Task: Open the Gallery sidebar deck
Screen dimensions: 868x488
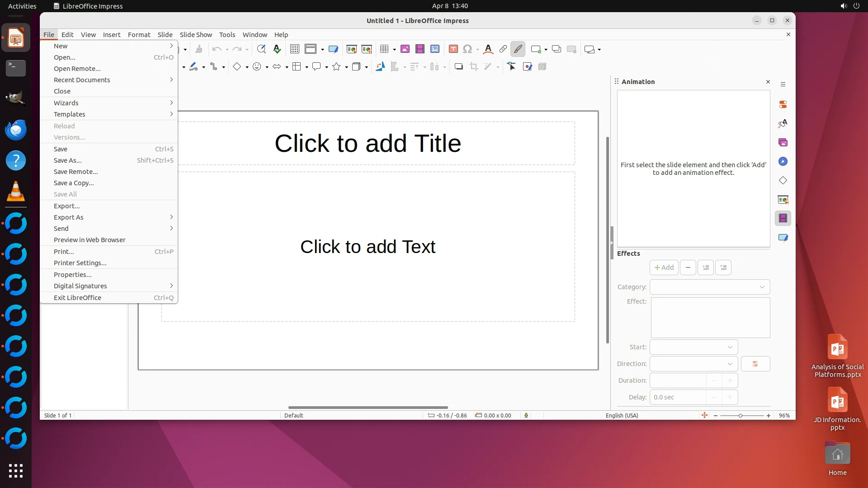Action: pos(783,143)
